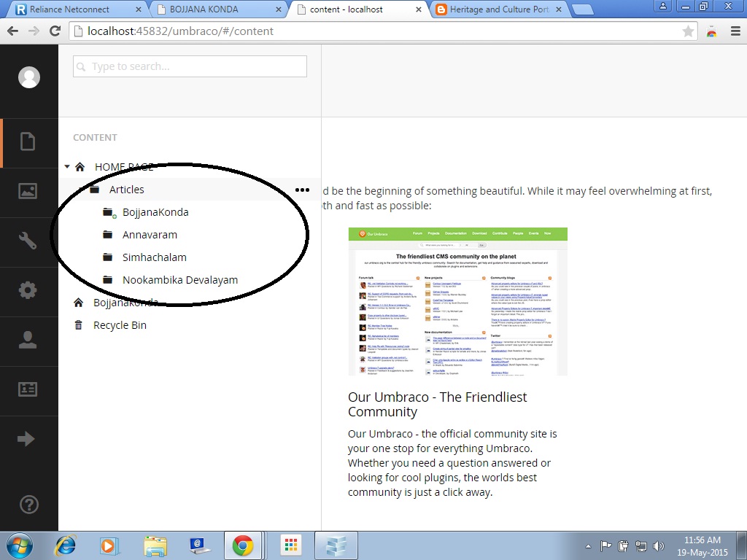Bookmark page with the star icon

[x=688, y=31]
